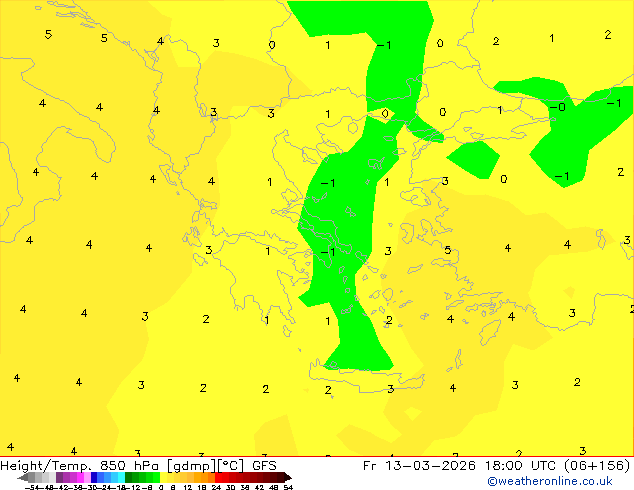This screenshot has height=490, width=634.
Task: Click the '0' value inside the green band's yellow pocket
Action: pos(385,114)
